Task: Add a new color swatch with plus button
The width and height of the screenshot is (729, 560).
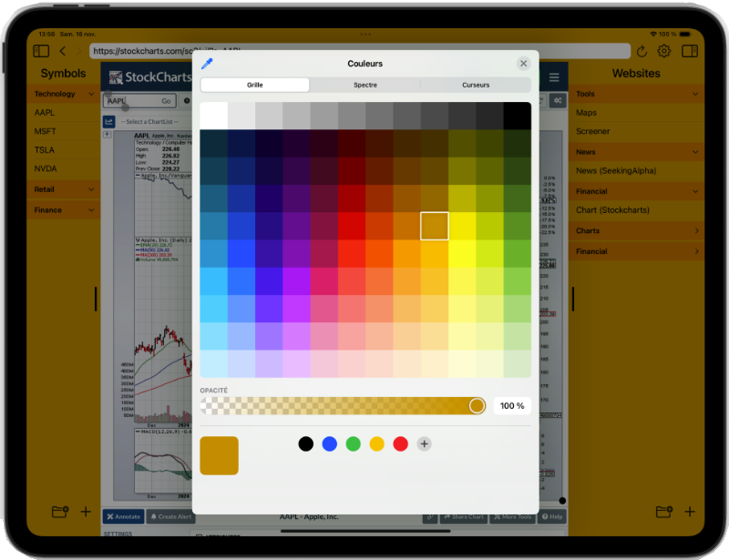Action: (x=424, y=443)
